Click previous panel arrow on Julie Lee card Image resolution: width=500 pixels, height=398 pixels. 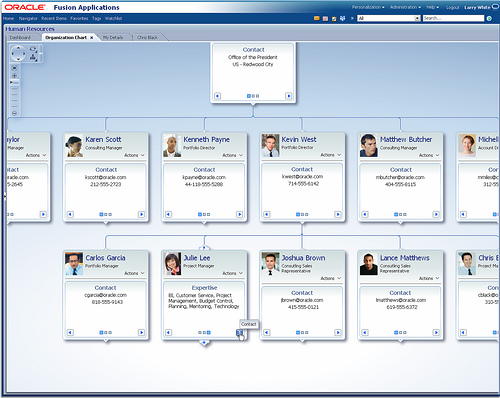(168, 332)
